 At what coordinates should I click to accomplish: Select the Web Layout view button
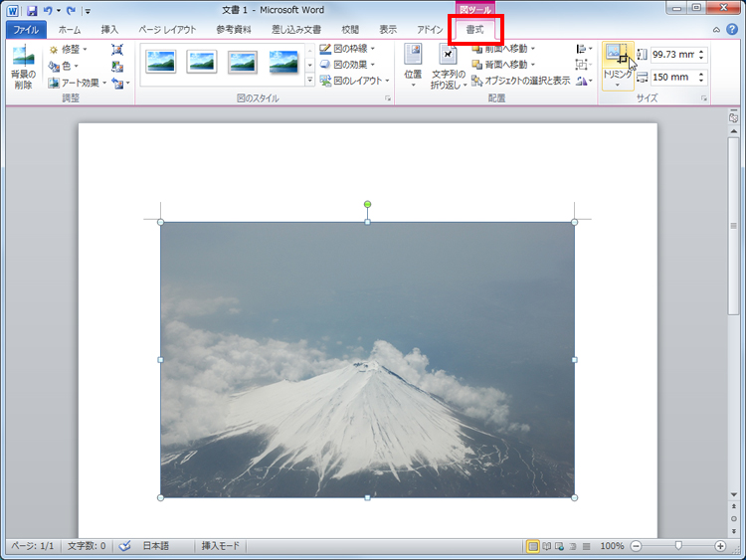[x=559, y=546]
